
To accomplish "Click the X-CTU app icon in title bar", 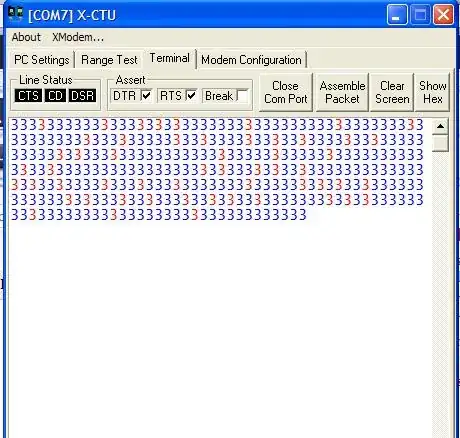I will pyautogui.click(x=15, y=14).
